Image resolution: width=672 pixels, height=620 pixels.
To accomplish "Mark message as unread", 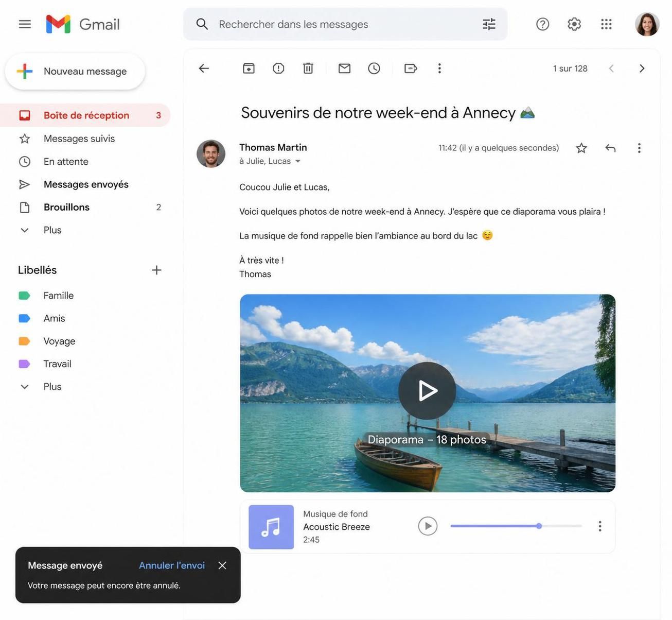I will pyautogui.click(x=344, y=68).
